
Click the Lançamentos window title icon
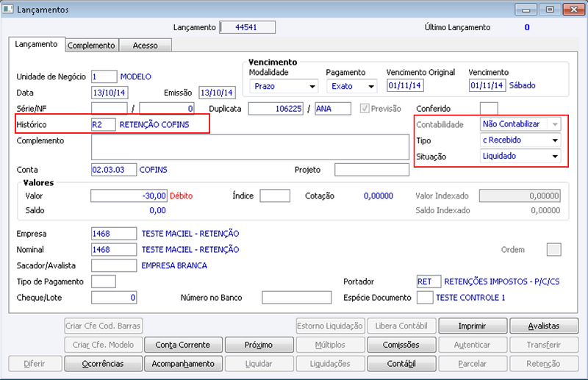pos(8,9)
